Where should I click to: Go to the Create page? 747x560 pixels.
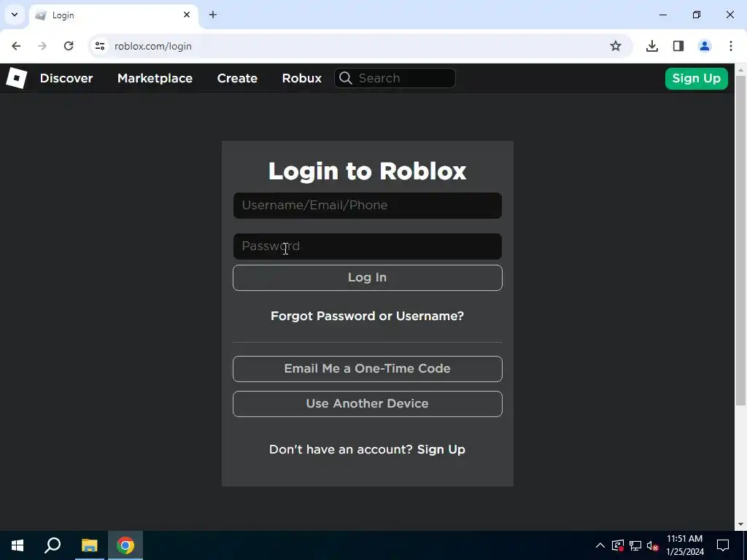tap(237, 78)
